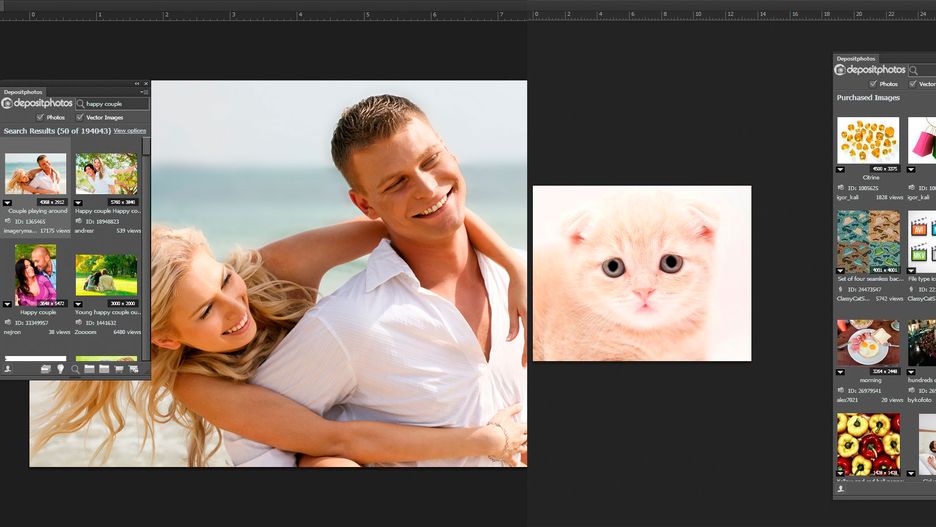The width and height of the screenshot is (936, 527).
Task: Collapse left panel with double-arrow icon
Action: (x=137, y=84)
